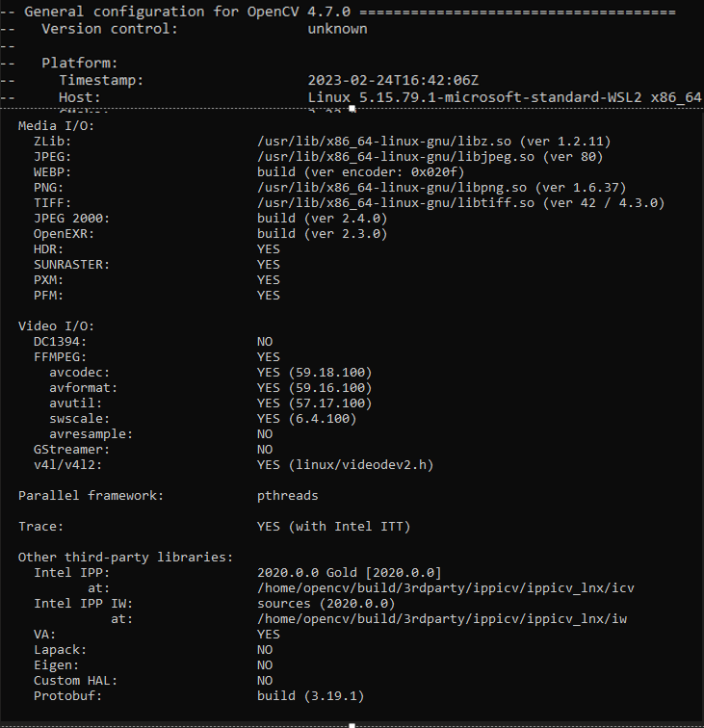
Task: Click the Version control unknown value
Action: (337, 29)
